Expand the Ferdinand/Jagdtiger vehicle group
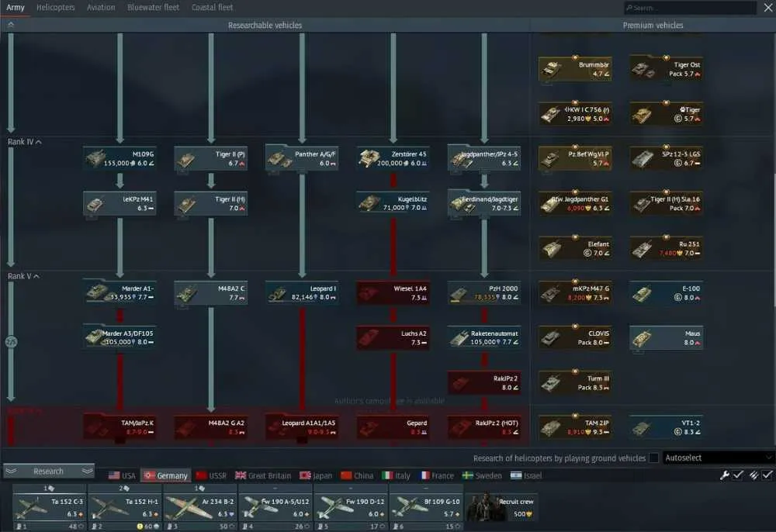Viewport: 776px width, 532px height. [484, 203]
